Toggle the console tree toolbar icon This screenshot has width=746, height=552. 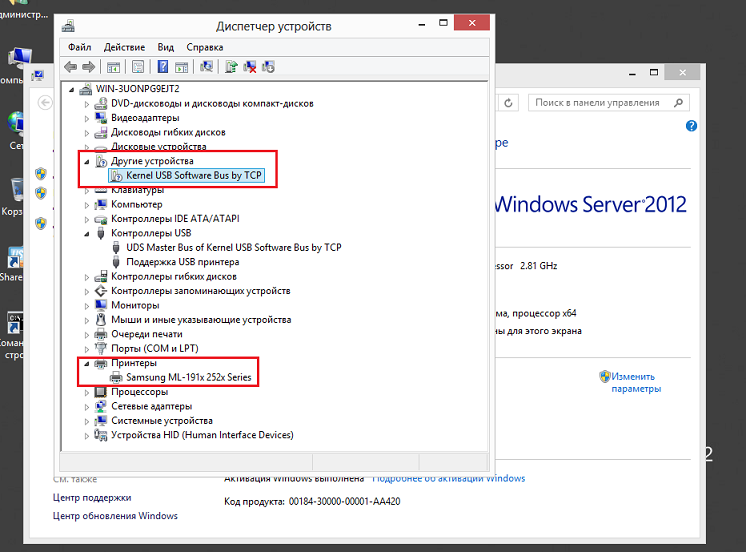114,67
